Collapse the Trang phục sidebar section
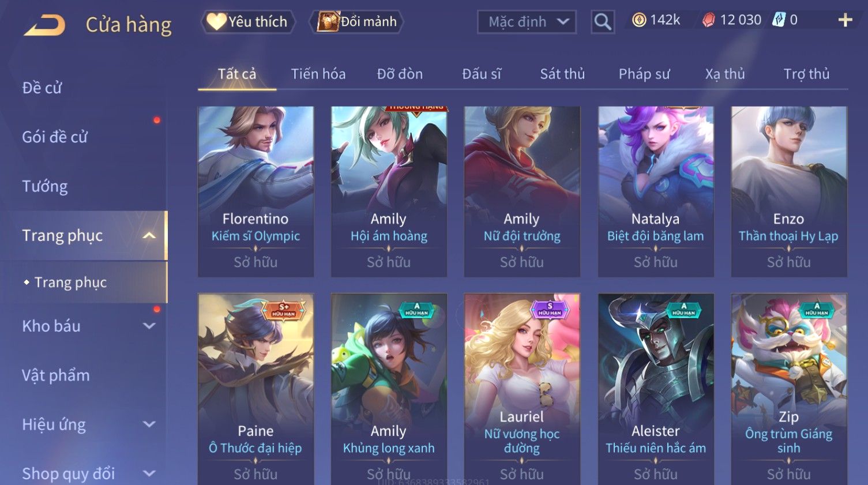The image size is (868, 485). [x=149, y=235]
